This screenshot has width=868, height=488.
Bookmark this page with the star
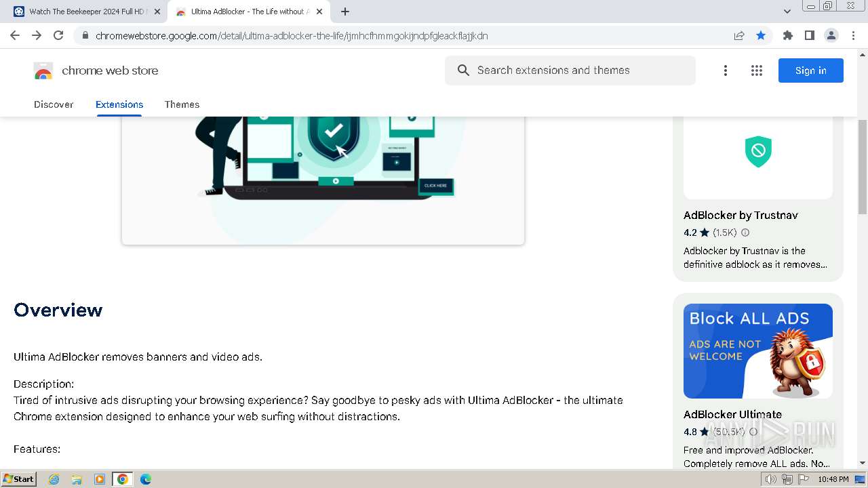pyautogui.click(x=761, y=35)
